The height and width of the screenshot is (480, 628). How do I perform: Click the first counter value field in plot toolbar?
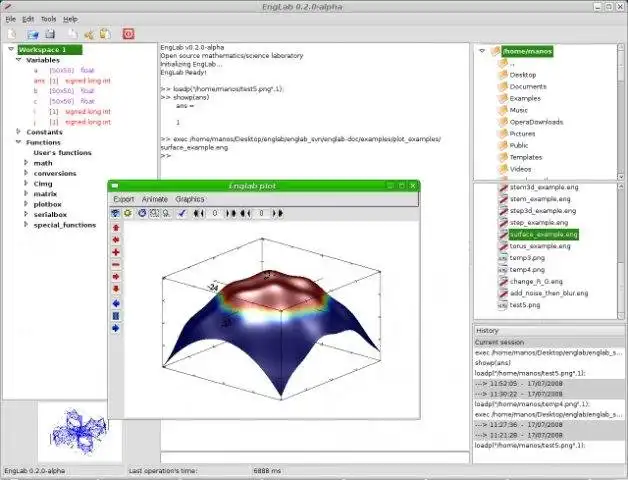[x=215, y=213]
